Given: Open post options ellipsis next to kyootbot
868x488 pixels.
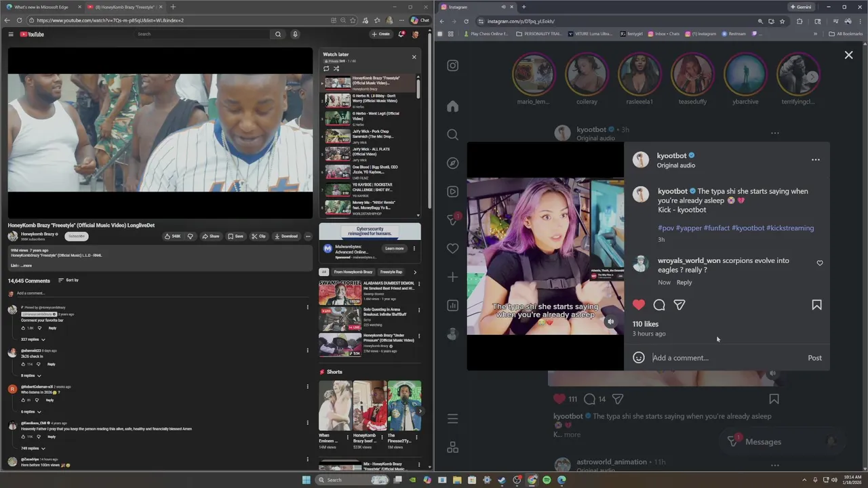Looking at the screenshot, I should (815, 160).
